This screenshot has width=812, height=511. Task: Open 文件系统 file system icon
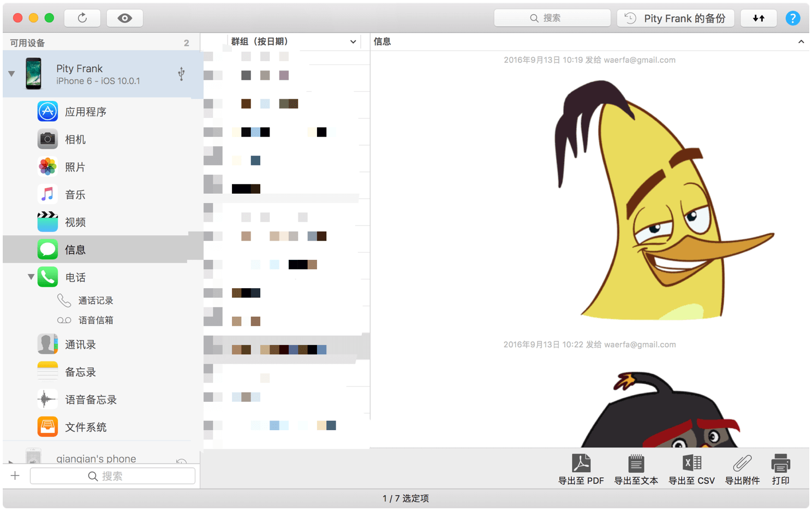click(47, 427)
